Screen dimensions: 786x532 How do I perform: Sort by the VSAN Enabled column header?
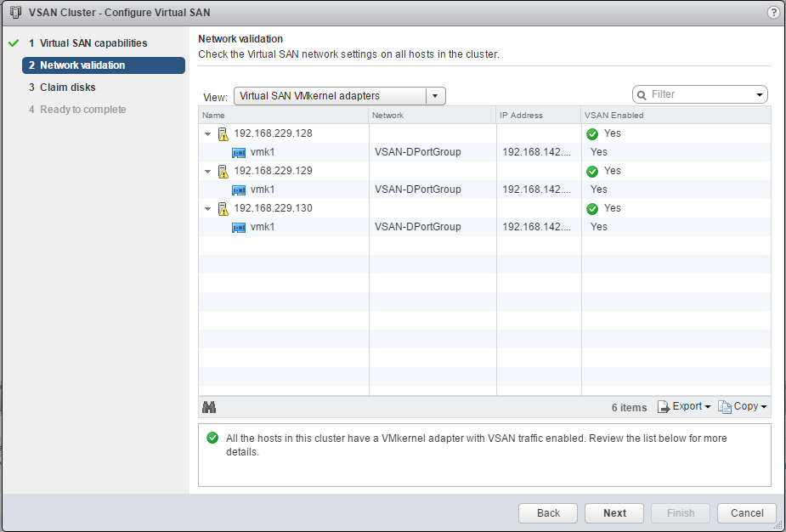click(676, 116)
